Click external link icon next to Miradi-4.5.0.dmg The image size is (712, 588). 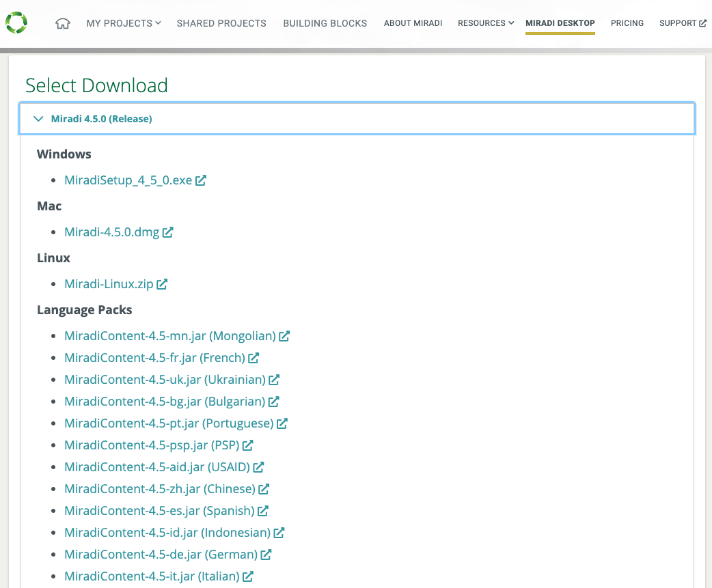[x=167, y=232]
